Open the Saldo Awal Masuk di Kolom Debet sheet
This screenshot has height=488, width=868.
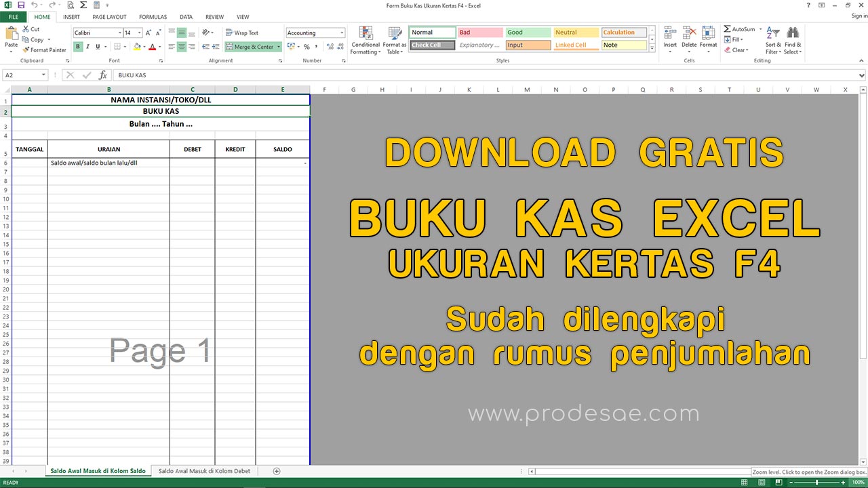[204, 471]
